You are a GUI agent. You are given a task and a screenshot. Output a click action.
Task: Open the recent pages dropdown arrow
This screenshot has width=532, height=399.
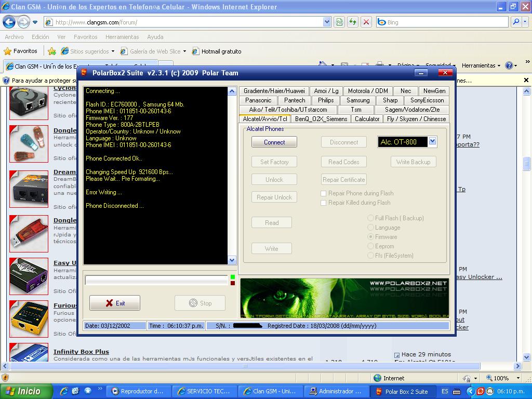[x=35, y=22]
